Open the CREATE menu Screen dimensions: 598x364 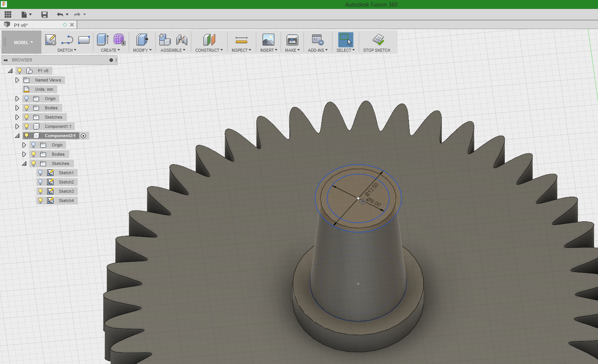(x=110, y=50)
